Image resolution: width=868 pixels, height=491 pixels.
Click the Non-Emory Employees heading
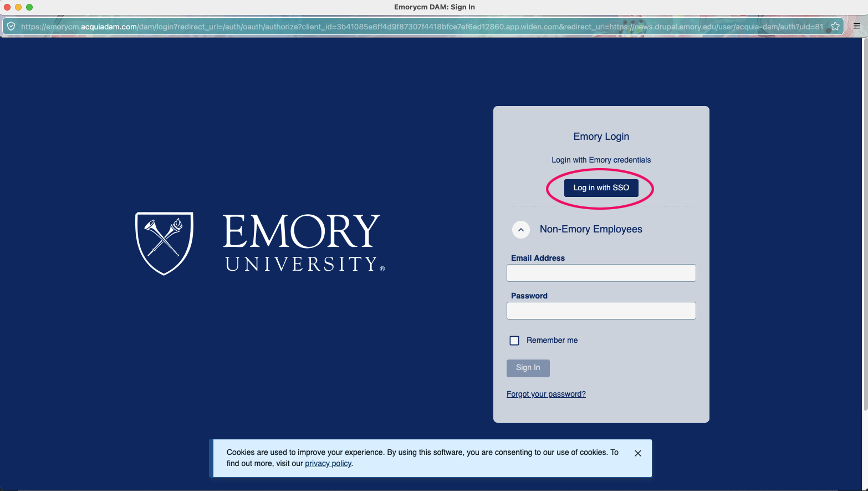click(591, 229)
